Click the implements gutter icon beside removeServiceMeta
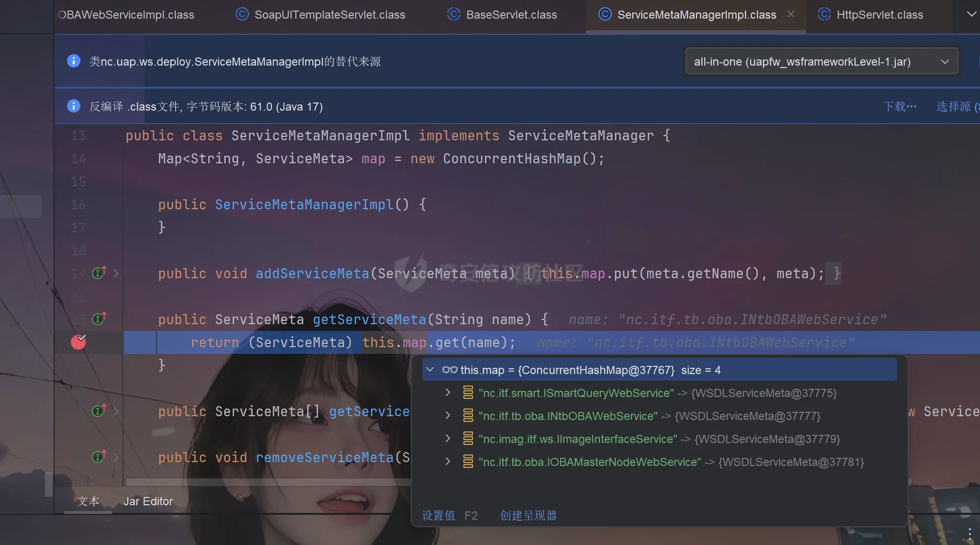The height and width of the screenshot is (545, 980). click(99, 457)
